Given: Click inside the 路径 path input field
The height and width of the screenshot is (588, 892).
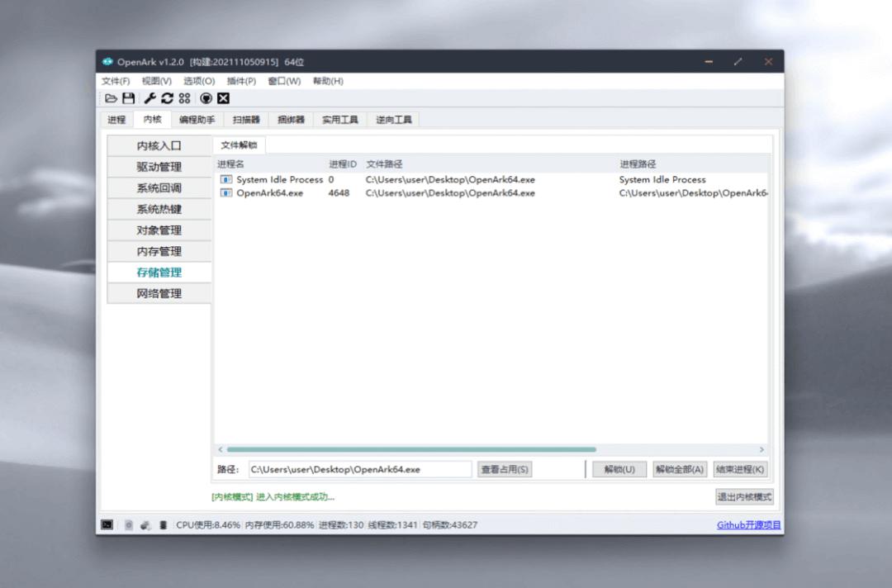Looking at the screenshot, I should click(x=359, y=469).
